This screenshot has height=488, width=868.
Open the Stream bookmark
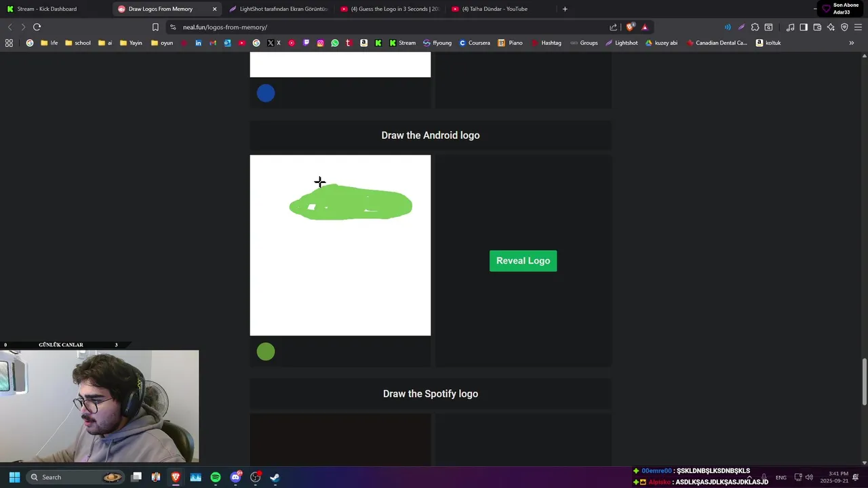[x=402, y=43]
